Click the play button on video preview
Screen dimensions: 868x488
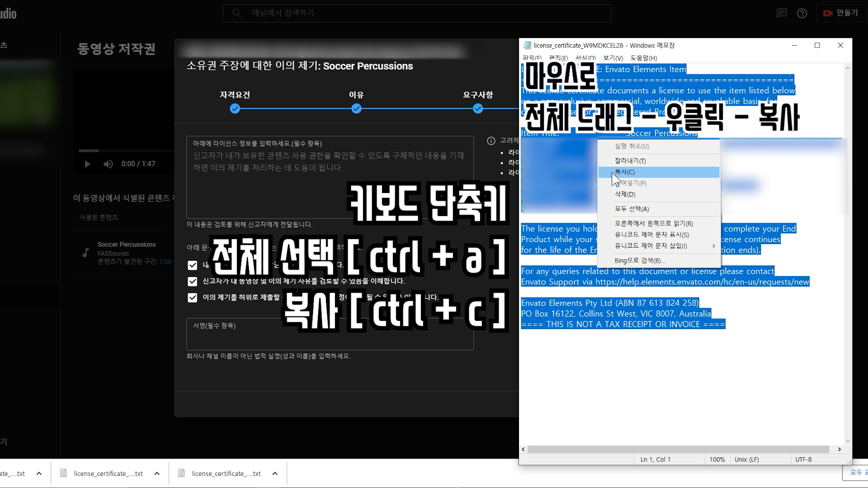pyautogui.click(x=87, y=164)
